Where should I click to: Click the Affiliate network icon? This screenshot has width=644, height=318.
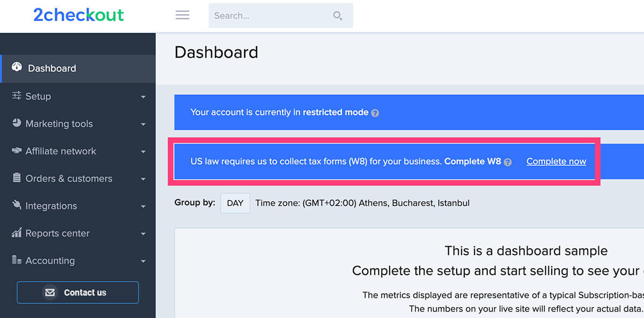(17, 151)
